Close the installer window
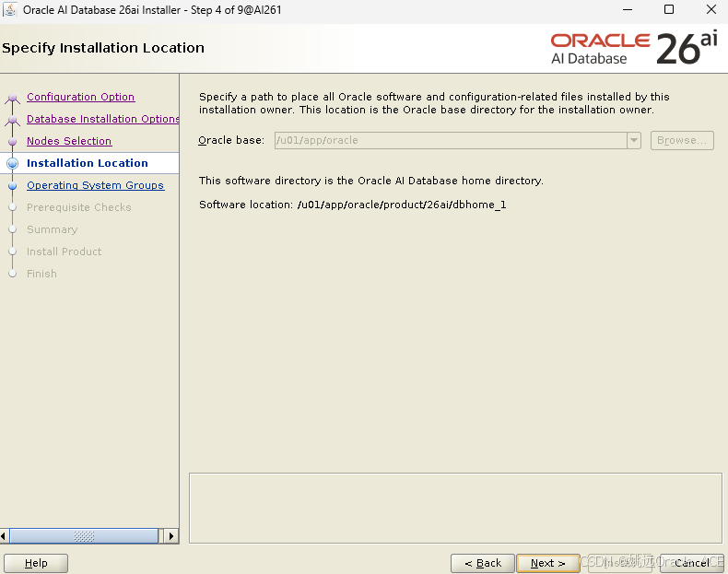The width and height of the screenshot is (728, 574). pyautogui.click(x=710, y=10)
